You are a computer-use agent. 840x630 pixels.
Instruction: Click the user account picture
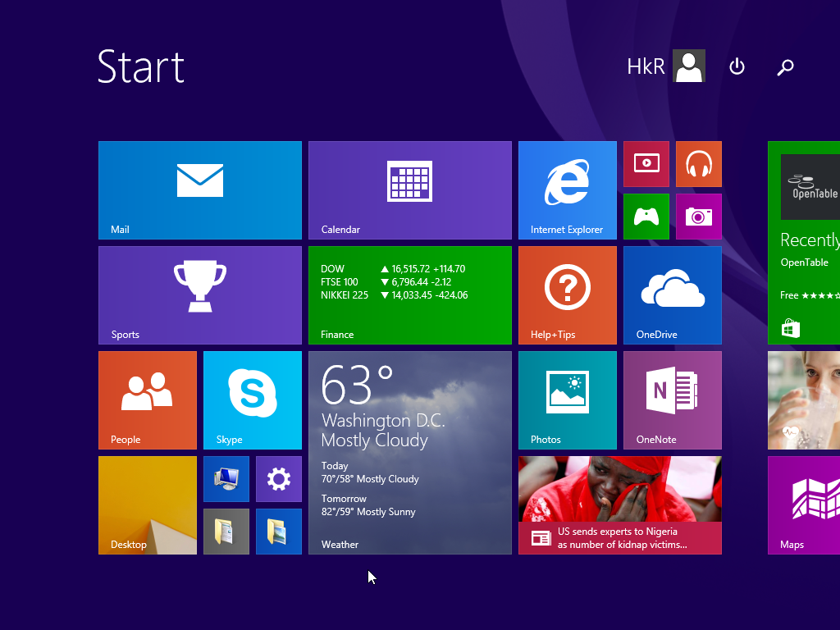[x=689, y=66]
